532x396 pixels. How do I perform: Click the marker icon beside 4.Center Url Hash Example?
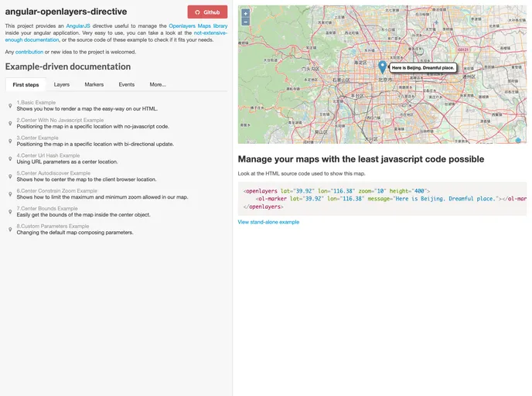pos(10,159)
